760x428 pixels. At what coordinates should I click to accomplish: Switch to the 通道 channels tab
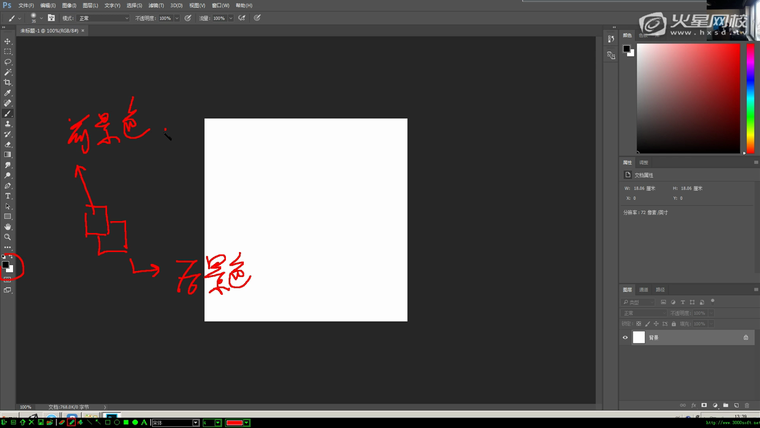644,290
